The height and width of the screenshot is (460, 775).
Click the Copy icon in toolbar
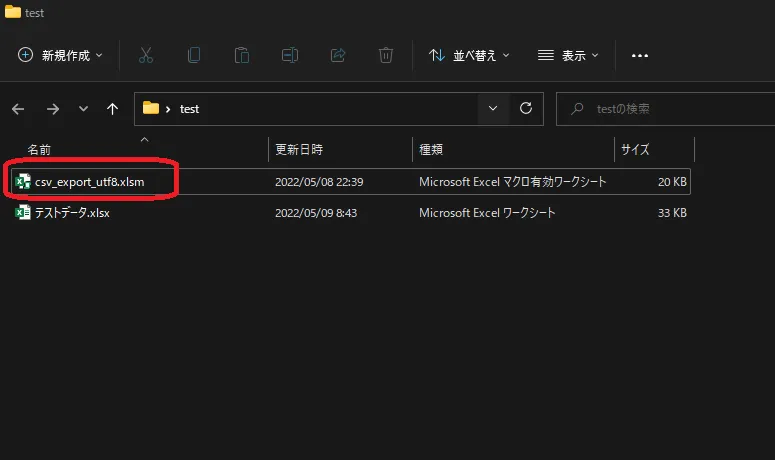pos(194,56)
